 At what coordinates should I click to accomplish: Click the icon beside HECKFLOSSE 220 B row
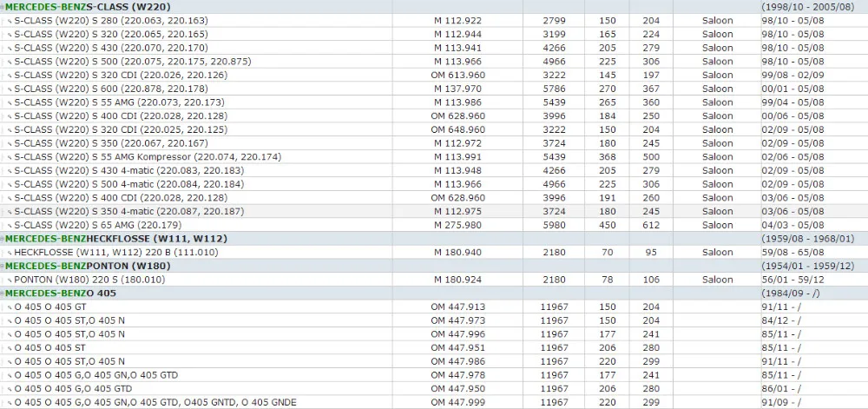pyautogui.click(x=10, y=253)
